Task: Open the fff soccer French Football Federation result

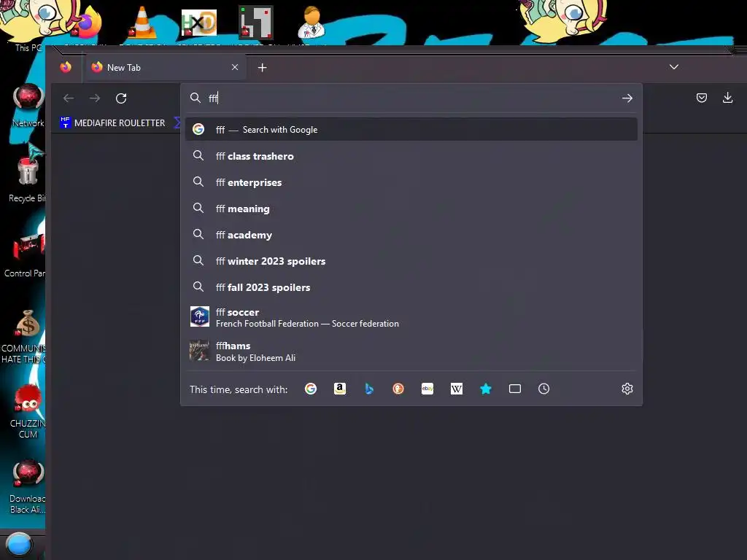Action: 411,317
